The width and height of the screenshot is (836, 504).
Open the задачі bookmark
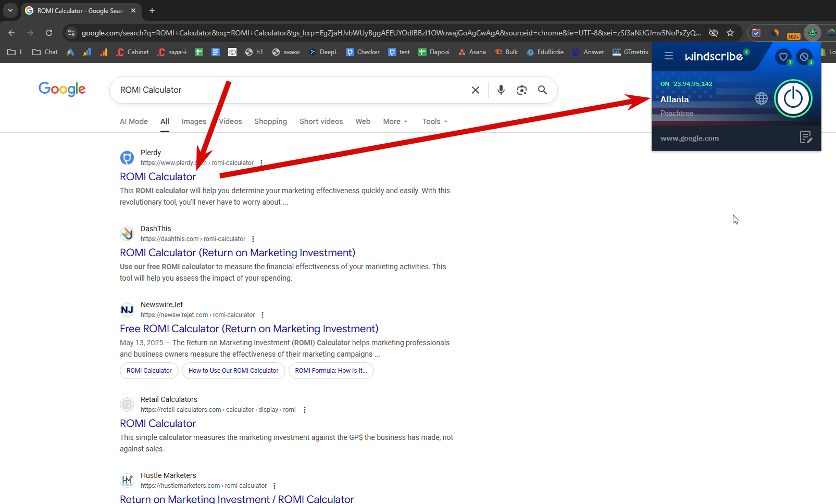[x=172, y=52]
